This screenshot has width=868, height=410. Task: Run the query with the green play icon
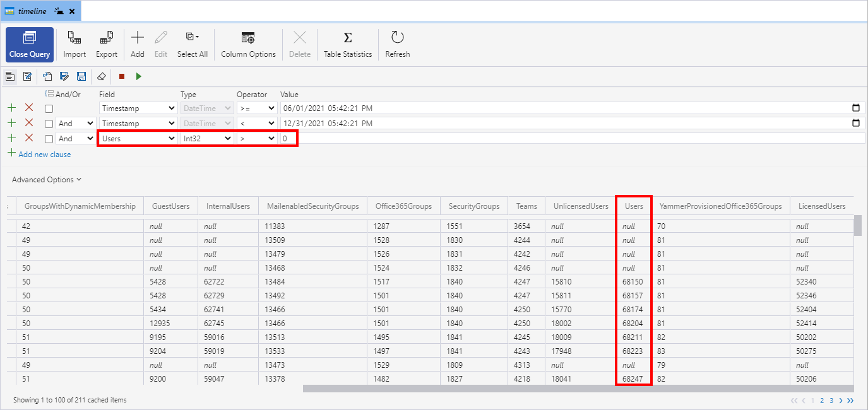pyautogui.click(x=139, y=76)
